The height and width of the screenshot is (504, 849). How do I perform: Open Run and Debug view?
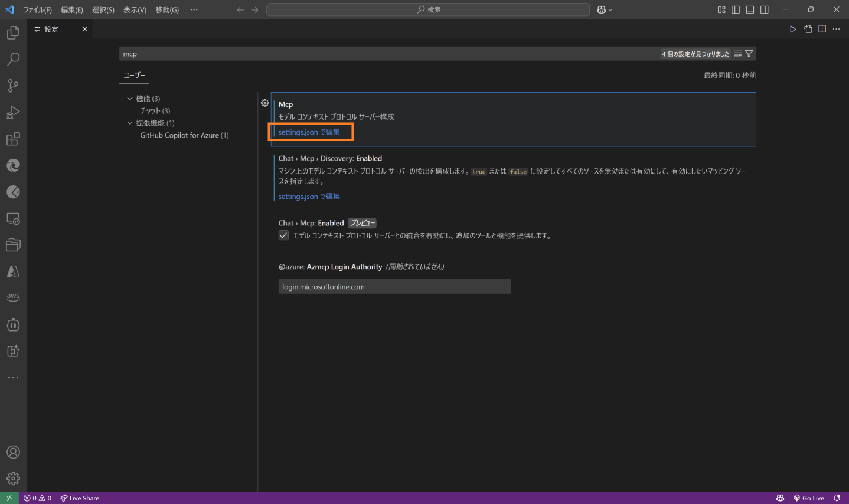coord(13,112)
